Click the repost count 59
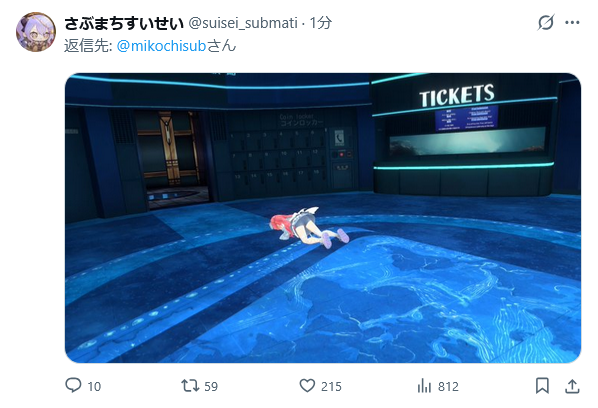Image resolution: width=598 pixels, height=408 pixels. [211, 387]
